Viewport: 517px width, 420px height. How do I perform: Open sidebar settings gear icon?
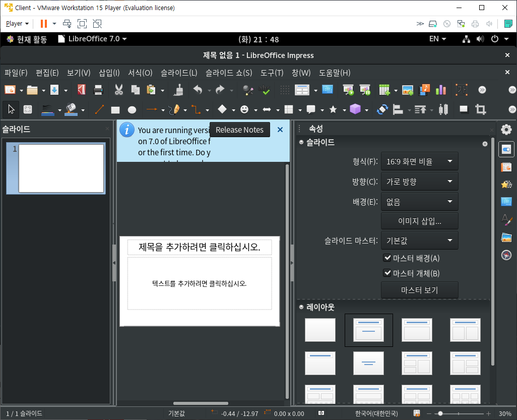coord(506,130)
